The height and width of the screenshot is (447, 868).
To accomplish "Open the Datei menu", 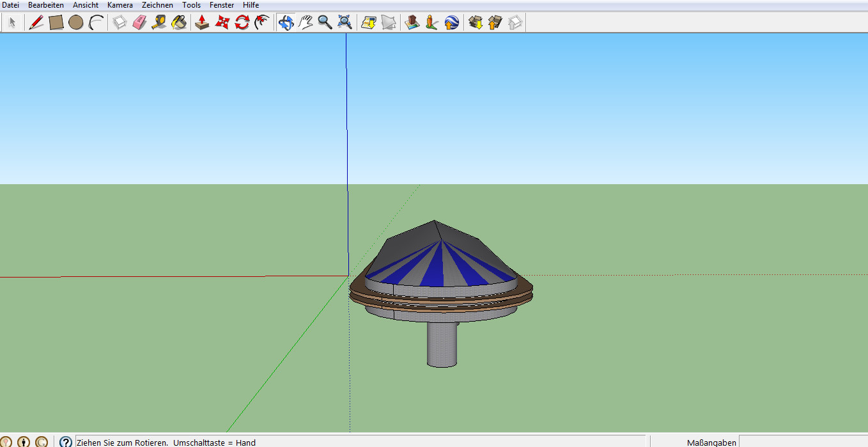I will [x=11, y=5].
